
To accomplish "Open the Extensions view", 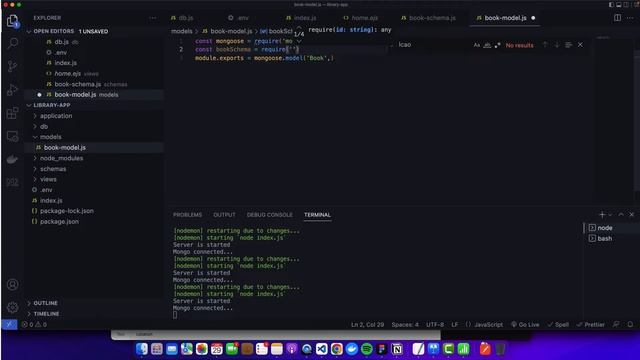I will [x=13, y=113].
